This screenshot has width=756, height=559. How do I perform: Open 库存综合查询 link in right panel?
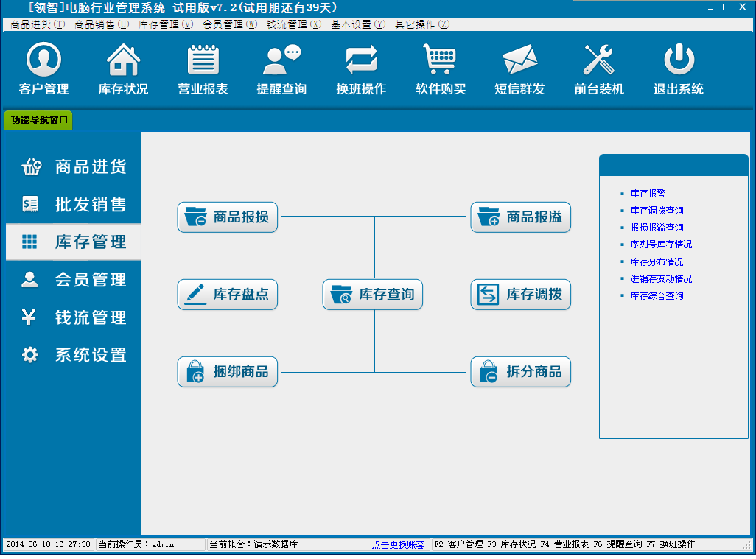click(x=657, y=296)
